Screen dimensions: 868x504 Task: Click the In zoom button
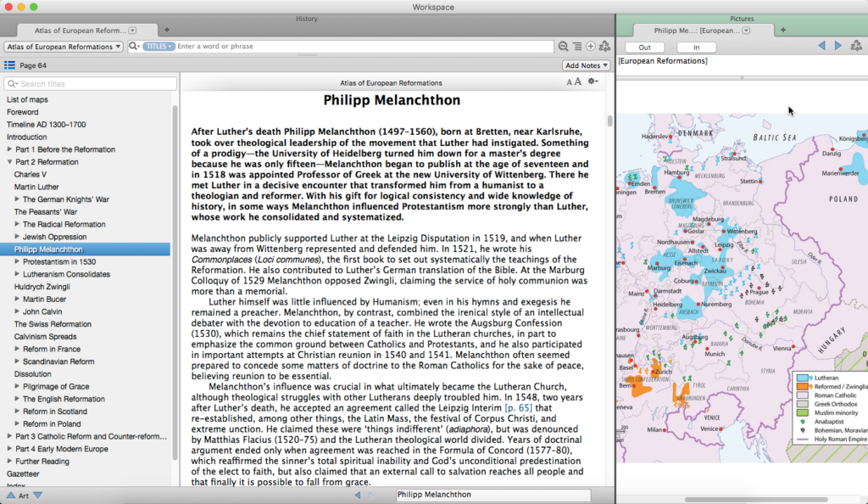tap(697, 48)
